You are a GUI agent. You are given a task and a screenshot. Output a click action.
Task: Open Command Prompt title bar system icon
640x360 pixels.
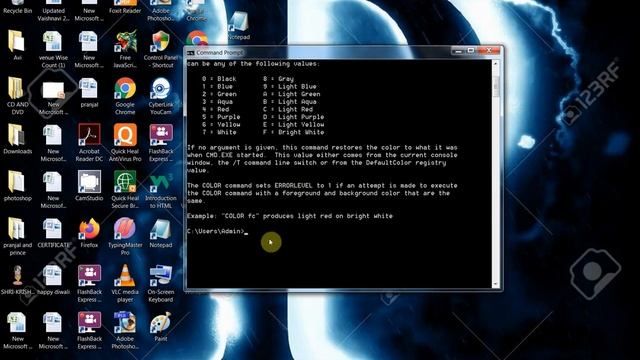(x=191, y=53)
